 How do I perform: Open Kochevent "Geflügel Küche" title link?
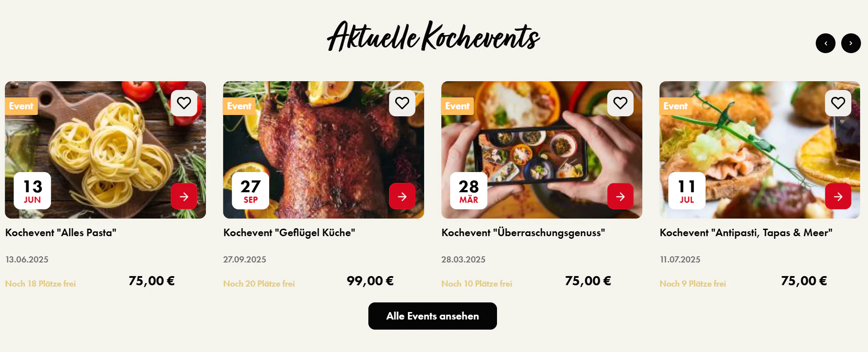coord(289,233)
